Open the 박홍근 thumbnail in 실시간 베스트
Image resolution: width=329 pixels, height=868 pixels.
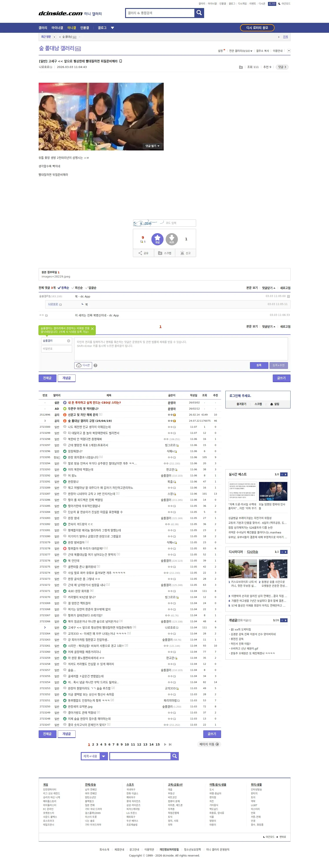click(x=273, y=491)
